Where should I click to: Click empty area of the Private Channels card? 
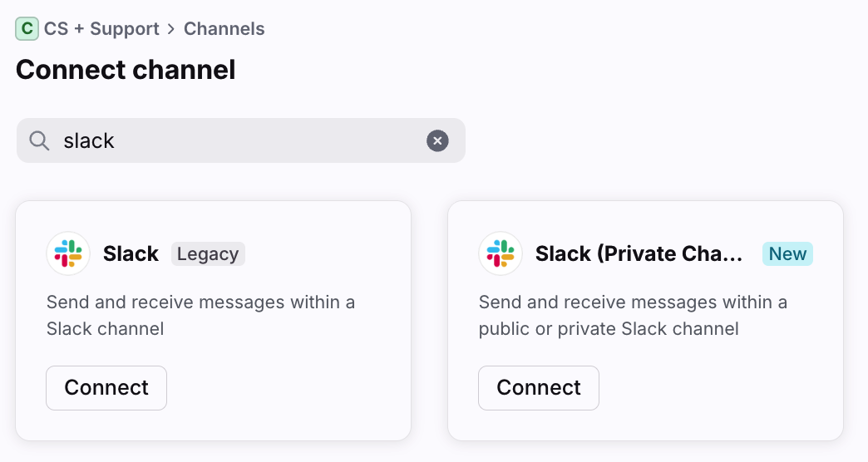coord(732,391)
